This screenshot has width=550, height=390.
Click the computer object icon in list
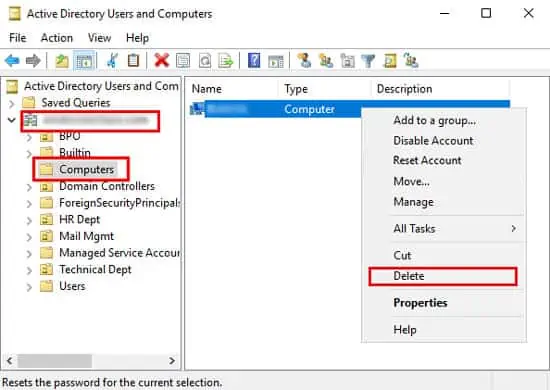(196, 109)
